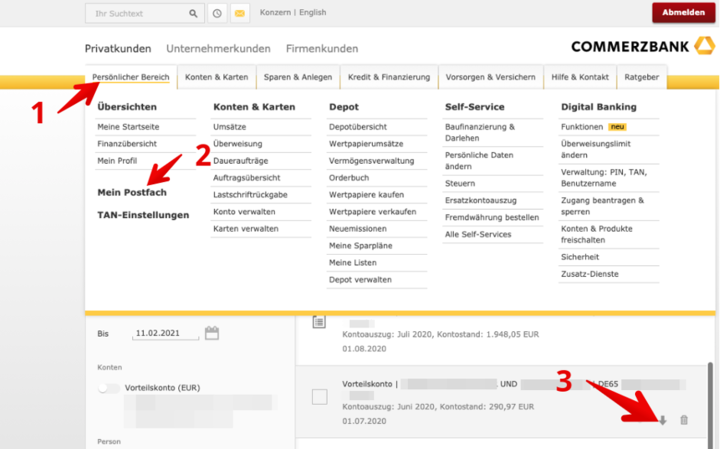Open Wertpapierumsätze
This screenshot has height=449, width=720.
366,144
